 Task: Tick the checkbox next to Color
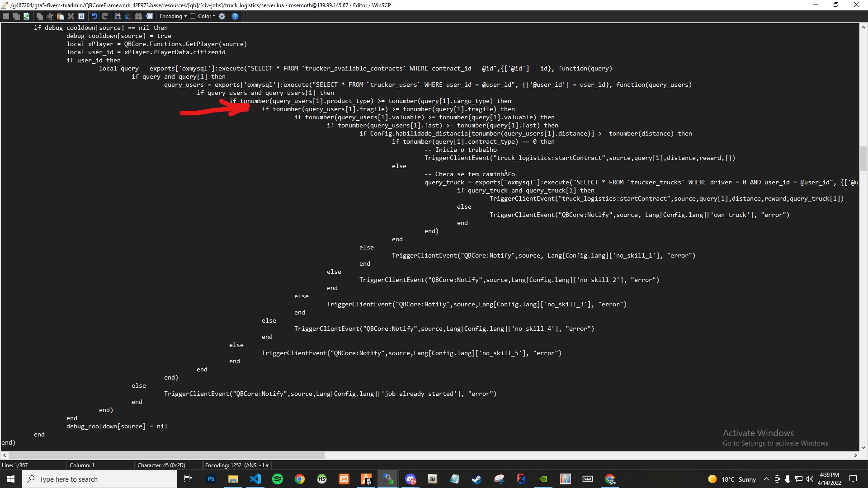[193, 16]
